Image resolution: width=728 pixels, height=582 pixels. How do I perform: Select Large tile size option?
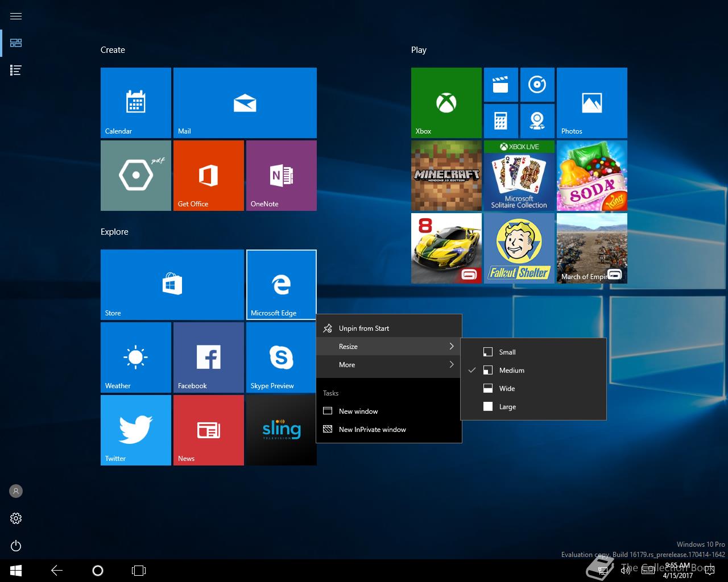point(507,406)
